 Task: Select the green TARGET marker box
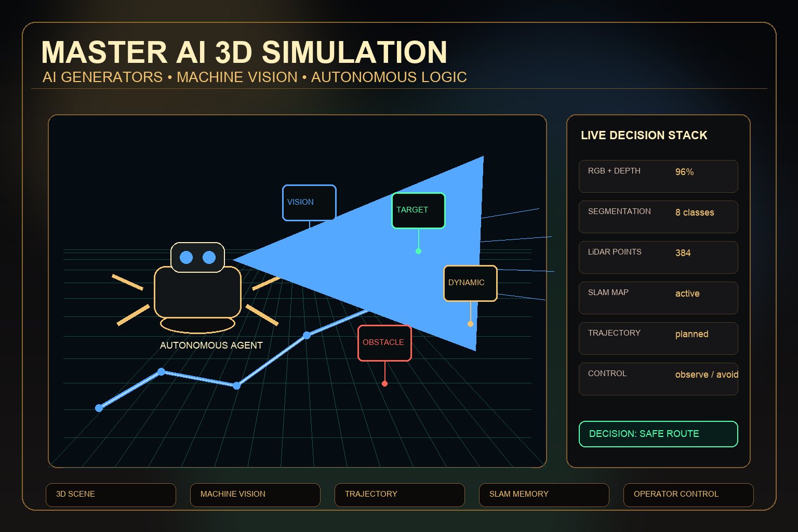(x=418, y=210)
